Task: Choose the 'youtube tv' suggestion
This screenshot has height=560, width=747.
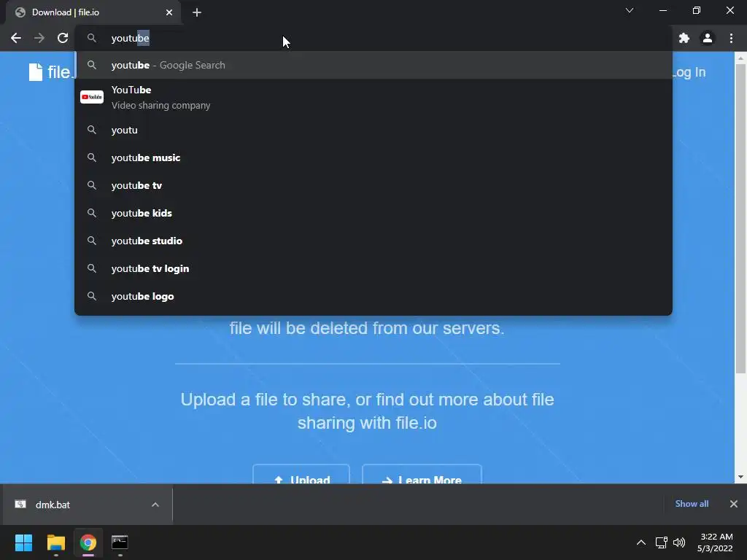Action: click(x=373, y=185)
